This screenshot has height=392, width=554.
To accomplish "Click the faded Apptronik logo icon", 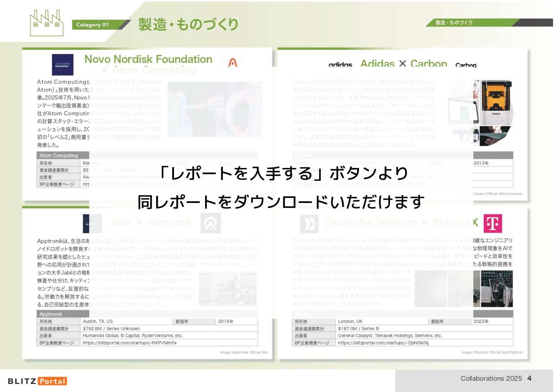I will (210, 223).
